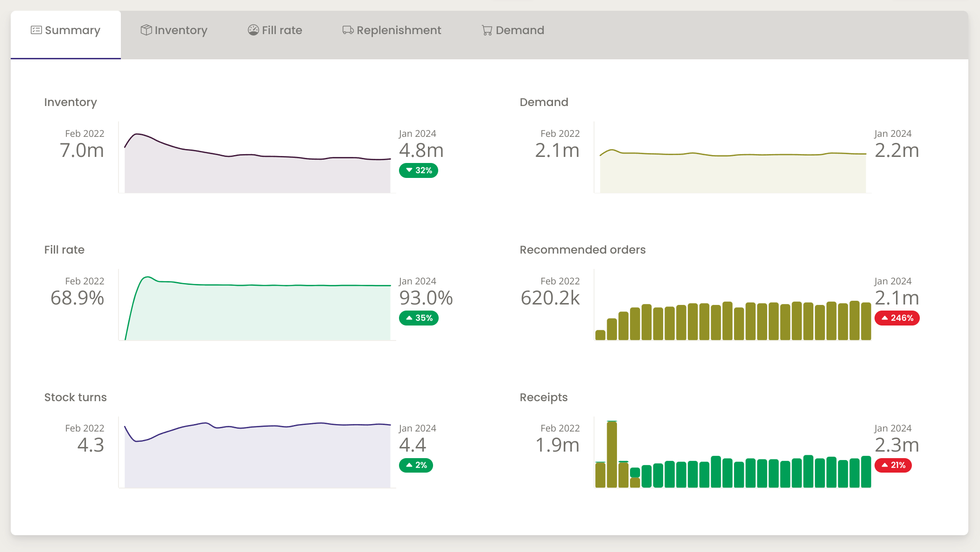Click the green 32% decrease badge under Inventory
Screen dimensions: 980x552
[418, 170]
